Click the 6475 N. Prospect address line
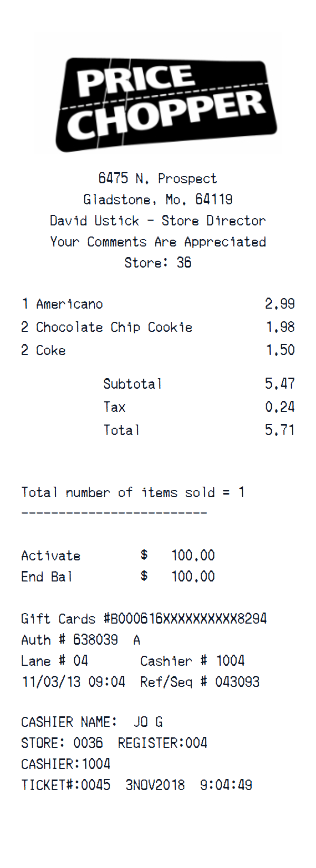Image resolution: width=316 pixels, height=868 pixels. coord(157,179)
